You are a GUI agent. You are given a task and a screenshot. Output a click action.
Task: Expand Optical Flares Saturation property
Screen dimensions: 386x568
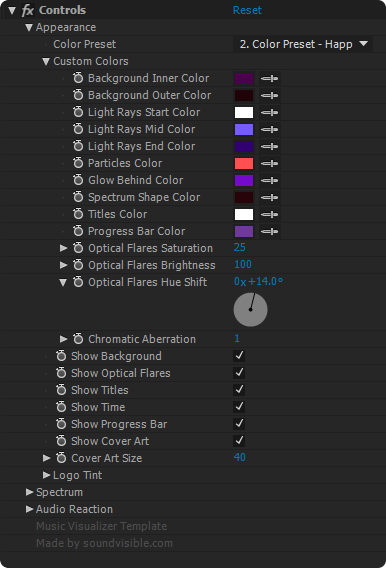63,248
